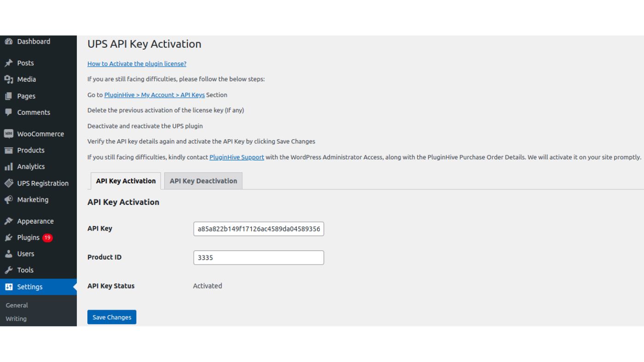Click the Appearance paintbrush icon
The height and width of the screenshot is (362, 644).
pyautogui.click(x=9, y=221)
